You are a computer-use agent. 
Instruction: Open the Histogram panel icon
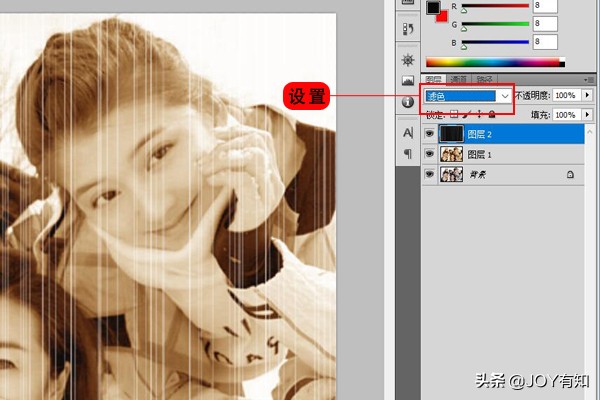tap(408, 80)
